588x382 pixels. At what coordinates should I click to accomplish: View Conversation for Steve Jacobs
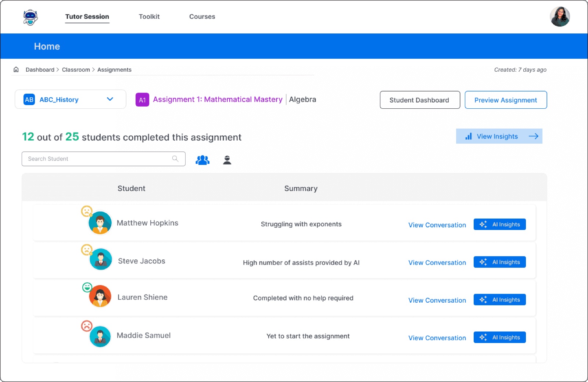(x=437, y=263)
